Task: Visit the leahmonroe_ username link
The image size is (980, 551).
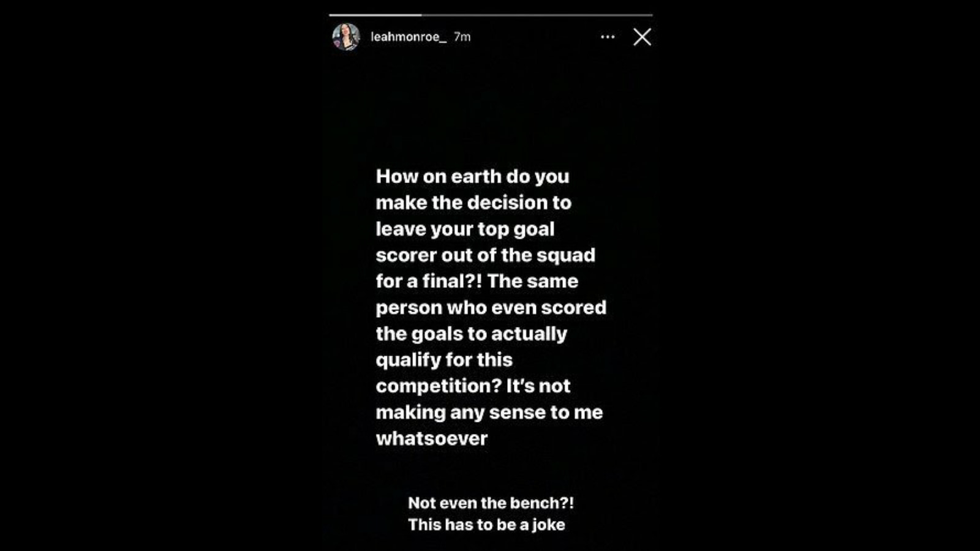Action: [409, 37]
